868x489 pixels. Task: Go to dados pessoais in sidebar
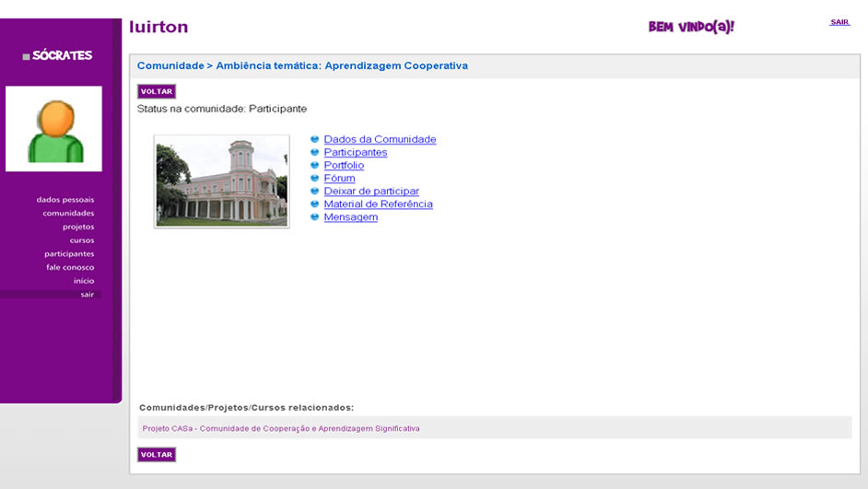pyautogui.click(x=65, y=200)
